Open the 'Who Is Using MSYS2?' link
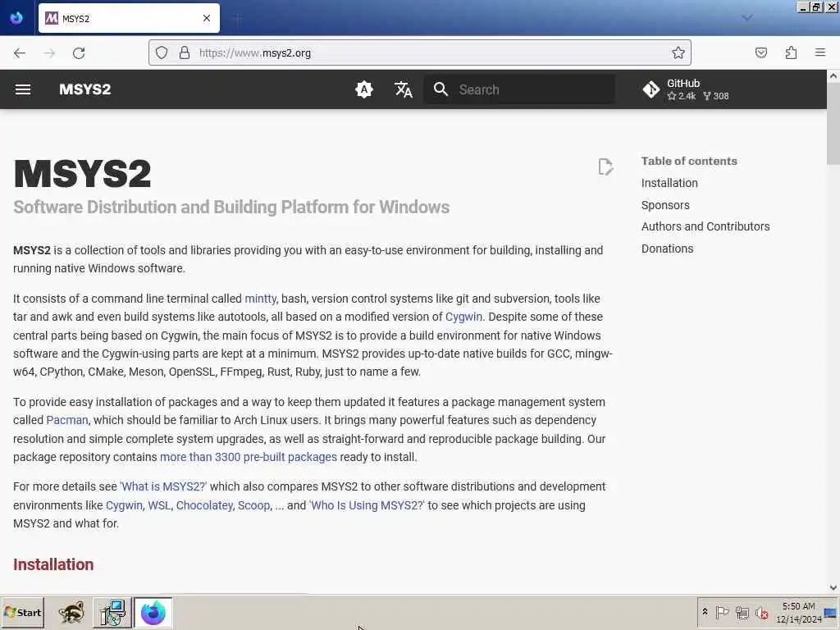Viewport: 840px width, 630px height. (367, 505)
